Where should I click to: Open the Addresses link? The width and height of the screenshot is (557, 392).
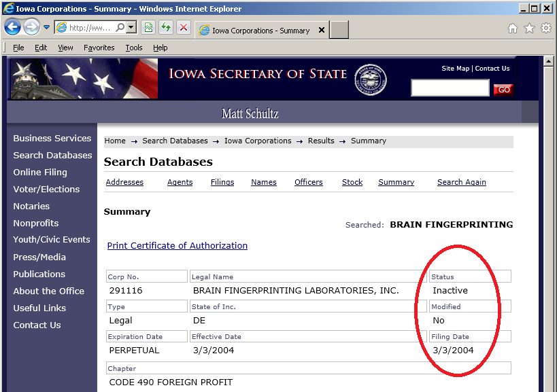point(124,182)
